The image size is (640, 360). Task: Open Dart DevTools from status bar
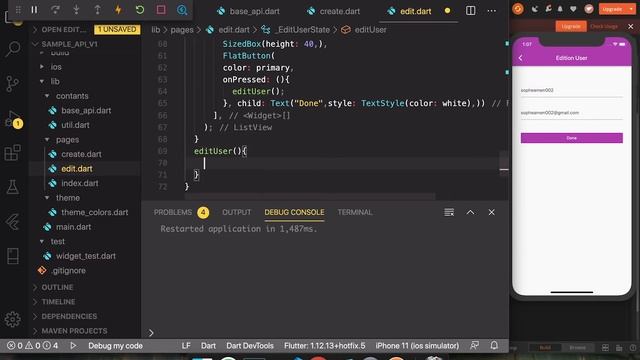tap(250, 346)
